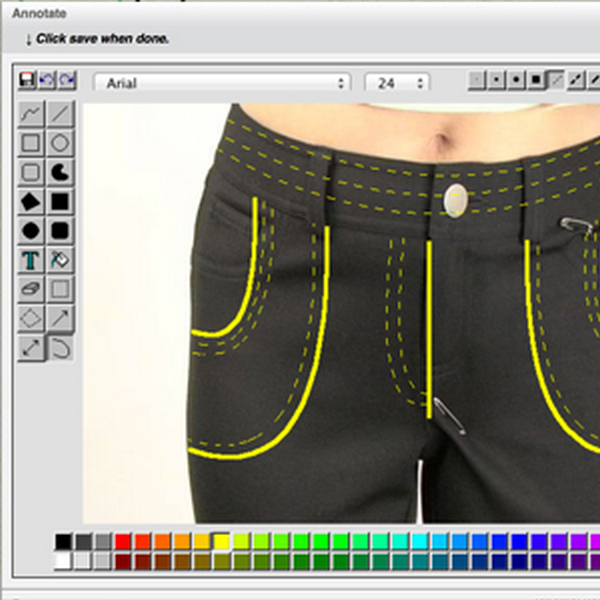This screenshot has height=600, width=600.
Task: Select the curved arc tool
Action: click(60, 347)
